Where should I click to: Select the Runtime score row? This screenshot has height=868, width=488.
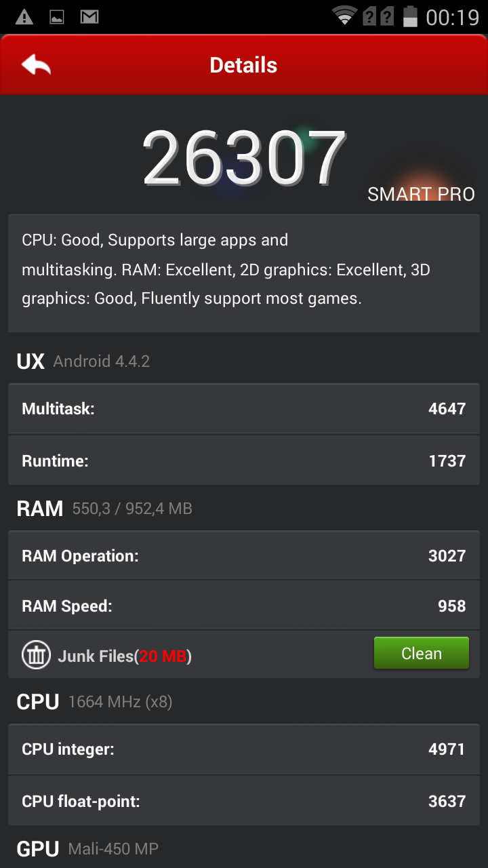click(244, 460)
